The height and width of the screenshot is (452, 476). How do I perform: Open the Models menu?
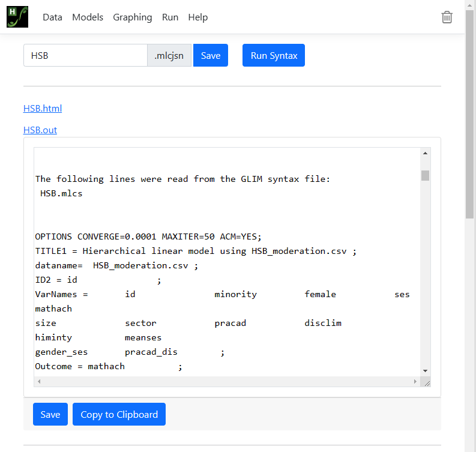[x=88, y=17]
